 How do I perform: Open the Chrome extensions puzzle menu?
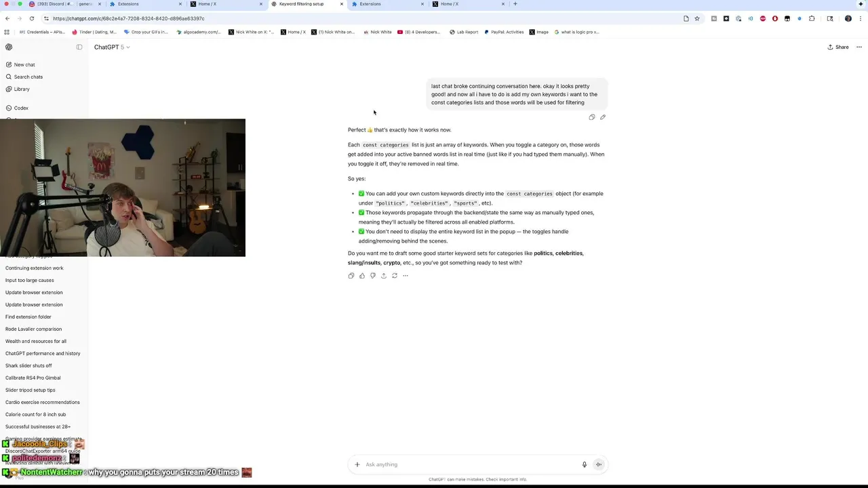click(x=812, y=18)
